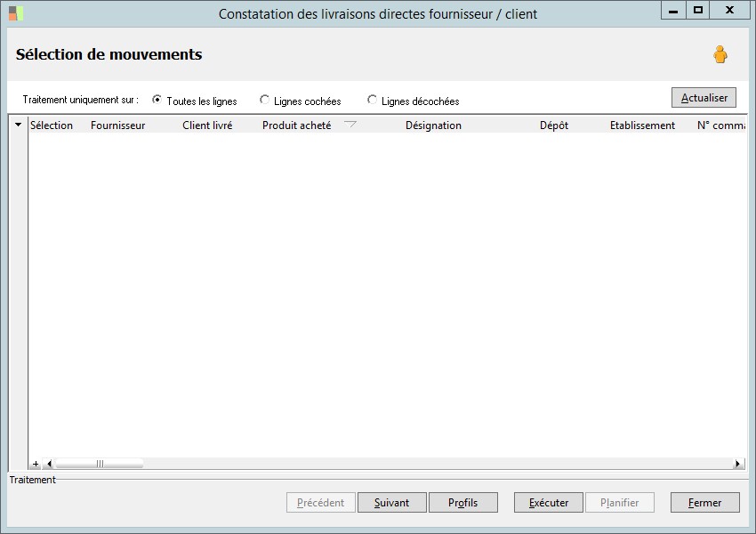This screenshot has height=534, width=756.
Task: Sort by the Sélection column header
Action: coord(52,125)
